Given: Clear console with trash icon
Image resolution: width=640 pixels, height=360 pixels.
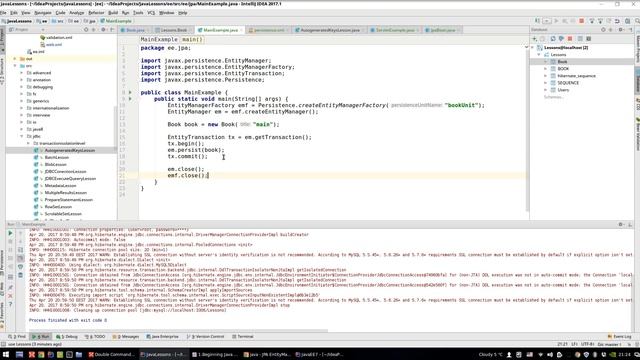Looking at the screenshot, I should (20, 276).
